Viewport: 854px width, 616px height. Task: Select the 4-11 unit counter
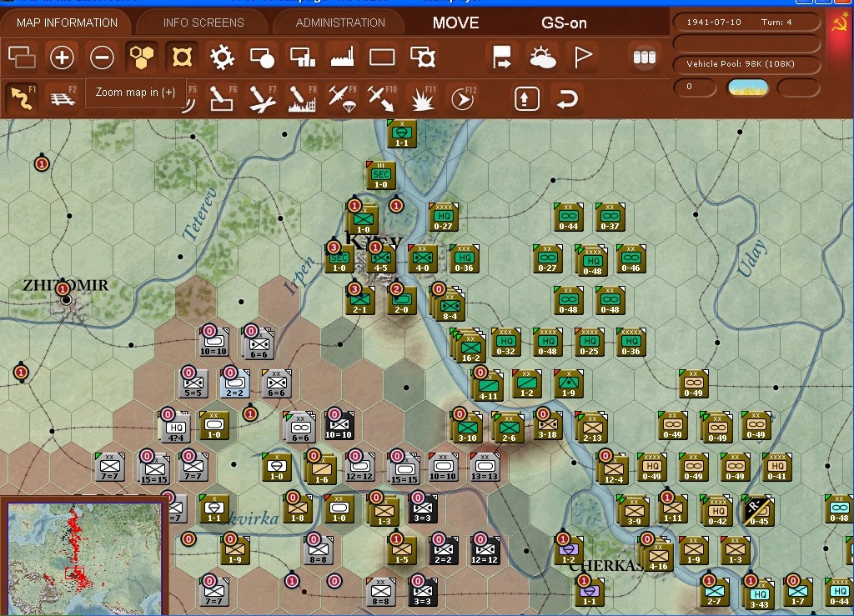487,385
